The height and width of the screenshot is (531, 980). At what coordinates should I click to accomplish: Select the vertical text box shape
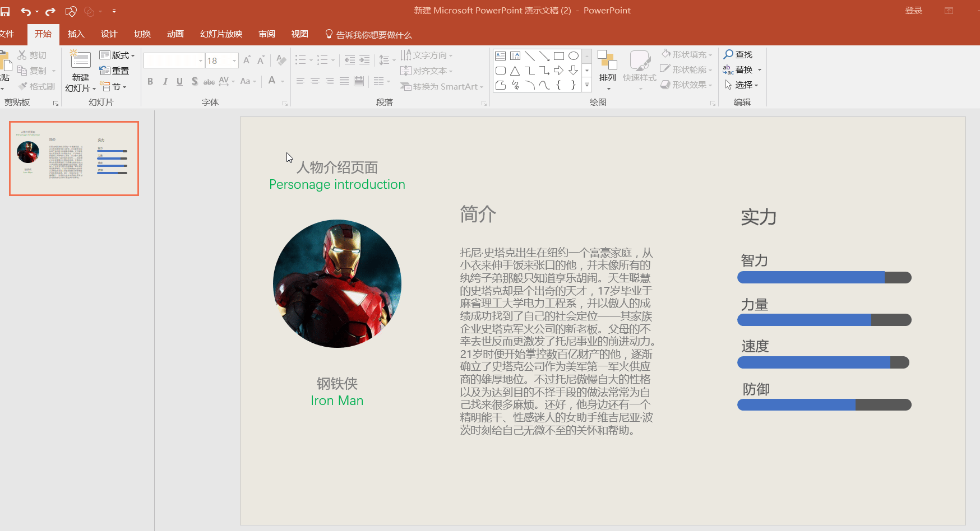pos(515,56)
